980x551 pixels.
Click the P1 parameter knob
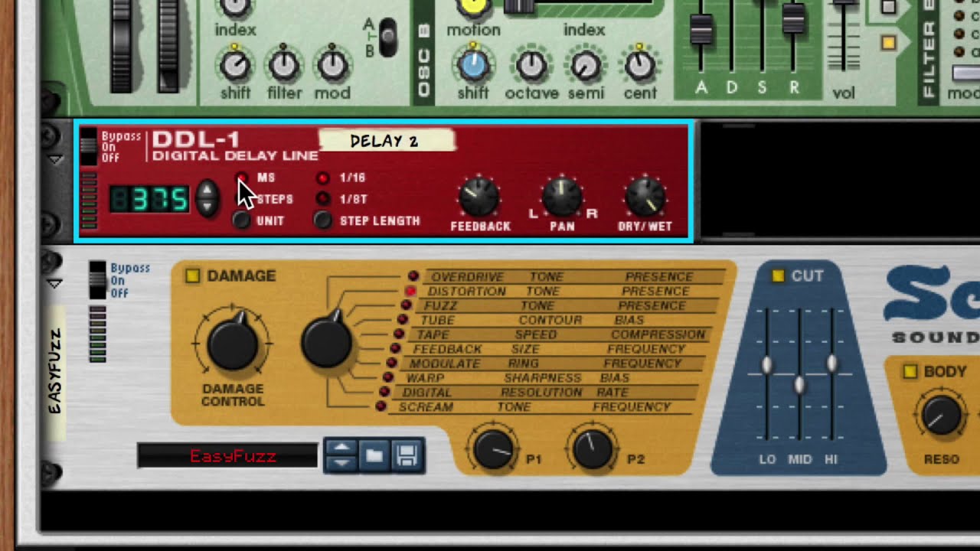pyautogui.click(x=494, y=448)
